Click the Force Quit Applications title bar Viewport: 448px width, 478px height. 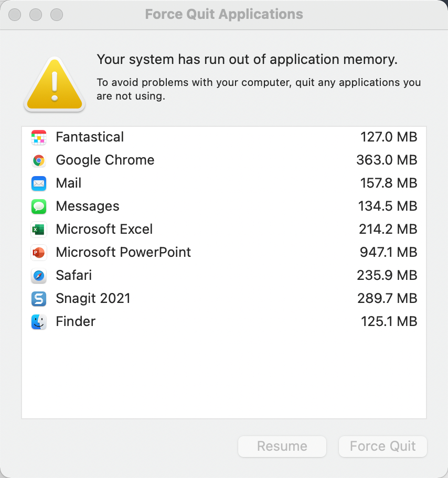coord(224,14)
